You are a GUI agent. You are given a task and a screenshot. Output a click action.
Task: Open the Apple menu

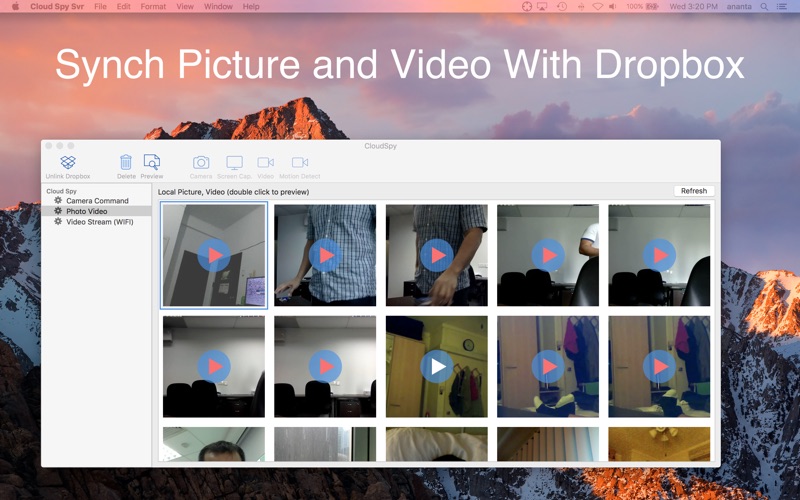coord(15,7)
